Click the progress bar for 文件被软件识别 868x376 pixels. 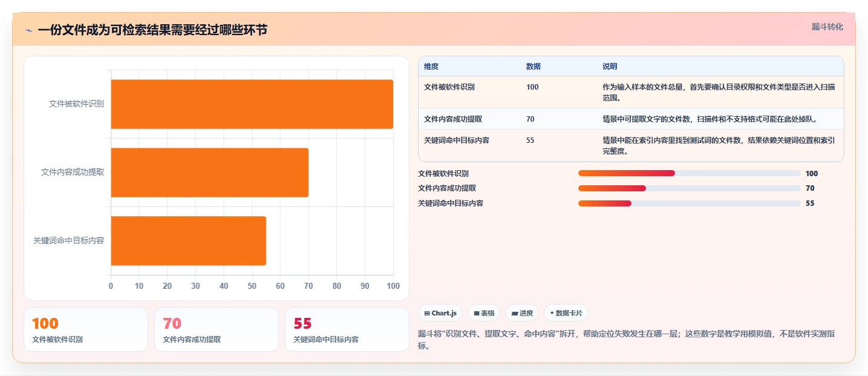(690, 173)
